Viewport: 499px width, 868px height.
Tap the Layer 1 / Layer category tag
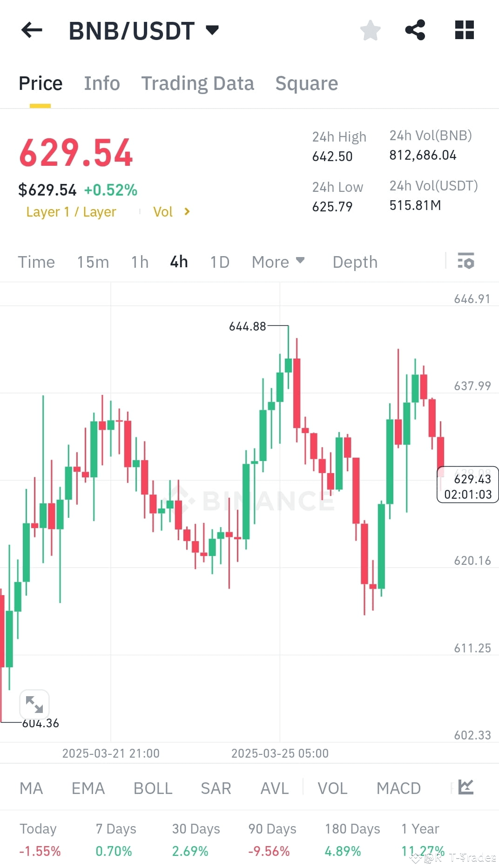(71, 211)
